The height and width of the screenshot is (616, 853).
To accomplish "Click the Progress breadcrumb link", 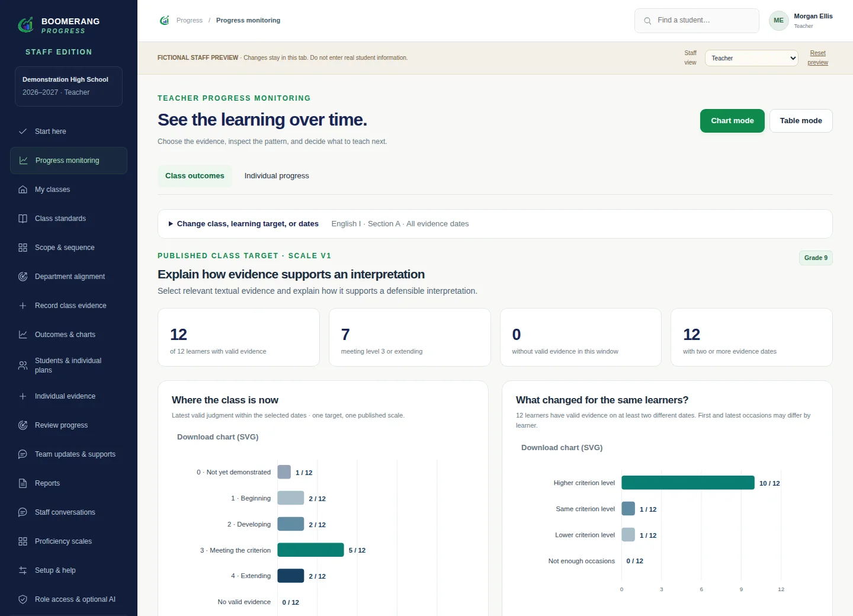I will point(190,20).
